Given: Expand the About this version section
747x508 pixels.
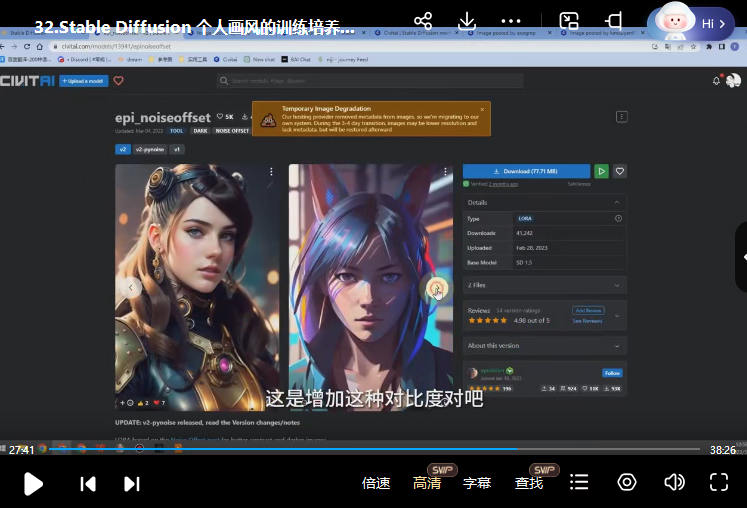Looking at the screenshot, I should coord(544,345).
